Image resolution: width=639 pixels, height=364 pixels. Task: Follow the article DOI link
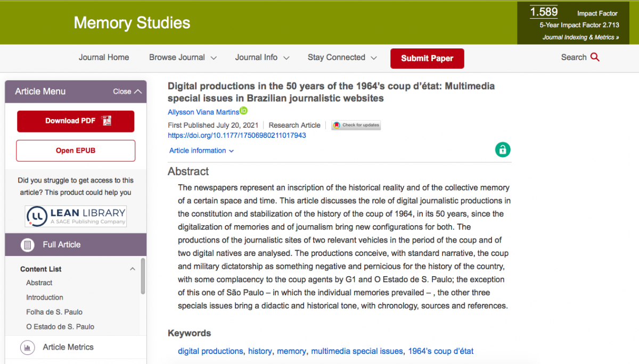[x=236, y=135]
